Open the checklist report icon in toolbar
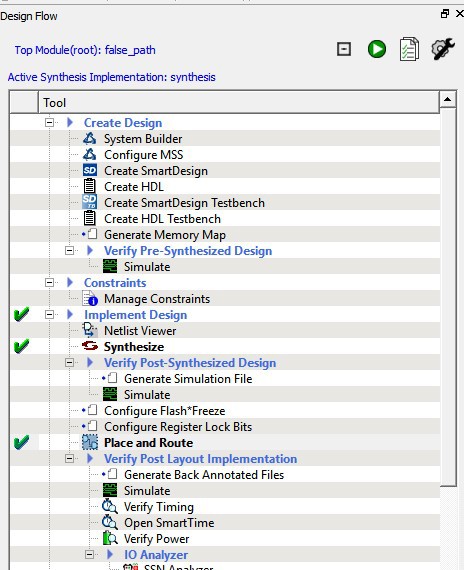 pyautogui.click(x=409, y=49)
